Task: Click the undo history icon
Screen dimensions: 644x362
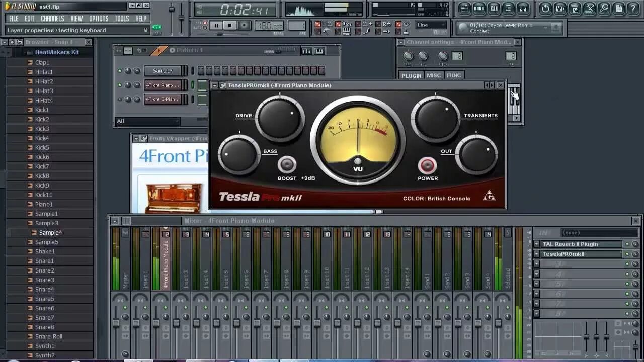Action: (x=545, y=9)
